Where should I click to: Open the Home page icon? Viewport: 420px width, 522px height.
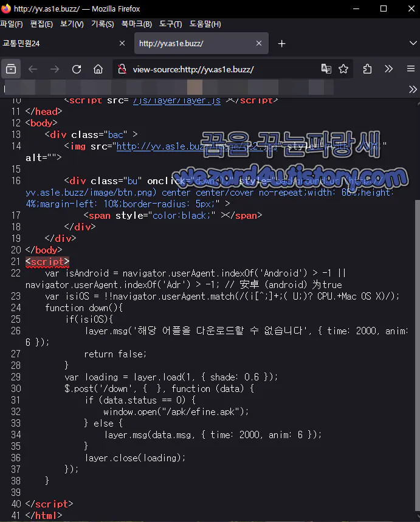[x=98, y=69]
